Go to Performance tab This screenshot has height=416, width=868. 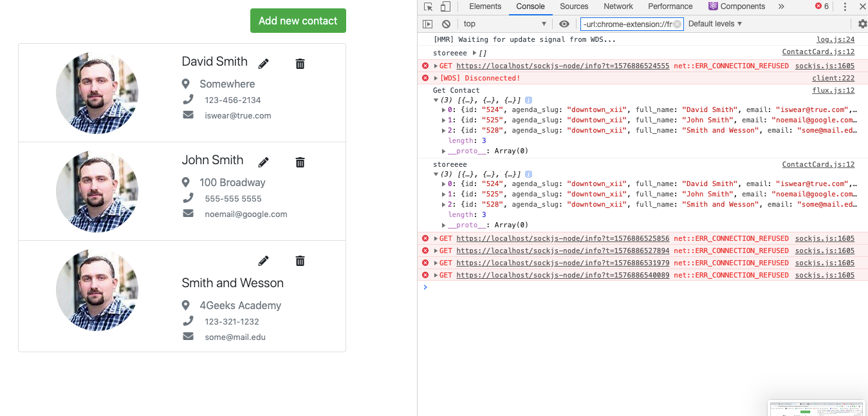[x=671, y=6]
